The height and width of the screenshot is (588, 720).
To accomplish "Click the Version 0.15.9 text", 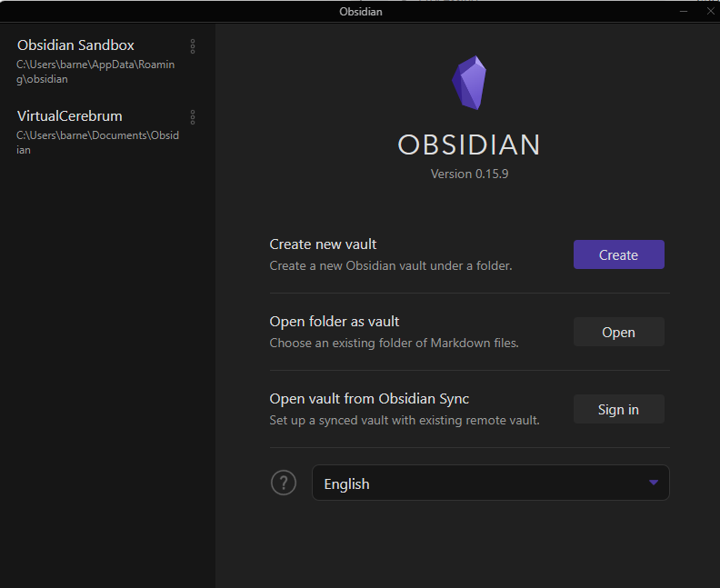I will point(469,174).
